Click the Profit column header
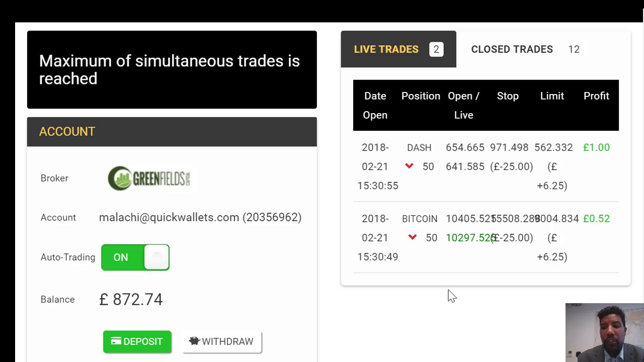 [596, 96]
